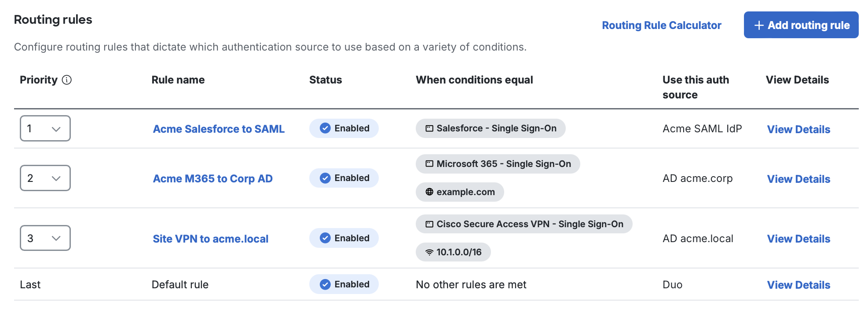This screenshot has height=312, width=868.
Task: Open the Routing Rule Calculator
Action: click(661, 25)
